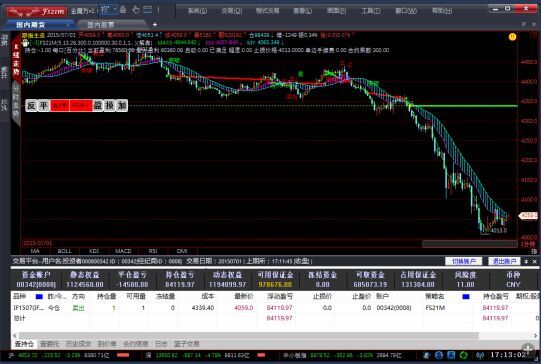
Task: Click the green refresh tray icon
Action: click(x=463, y=355)
